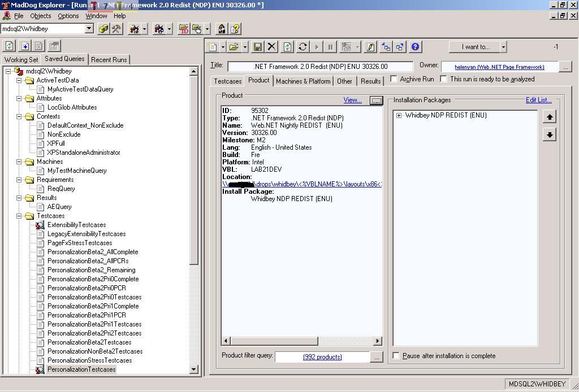Image resolution: width=579 pixels, height=392 pixels.
Task: Open a run with the open folder icon
Action: coord(234,47)
